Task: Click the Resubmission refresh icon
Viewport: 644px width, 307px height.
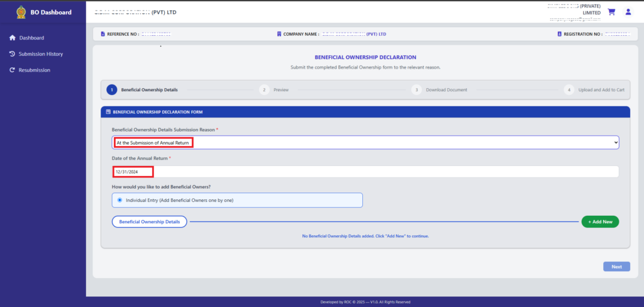Action: point(13,70)
